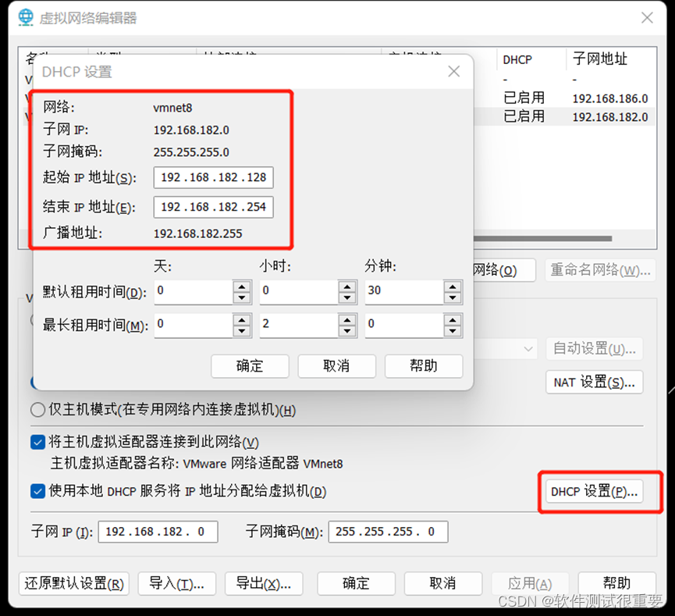Viewport: 675px width, 616px height.
Task: Cancel the DHCP 设置 dialog
Action: pyautogui.click(x=336, y=366)
